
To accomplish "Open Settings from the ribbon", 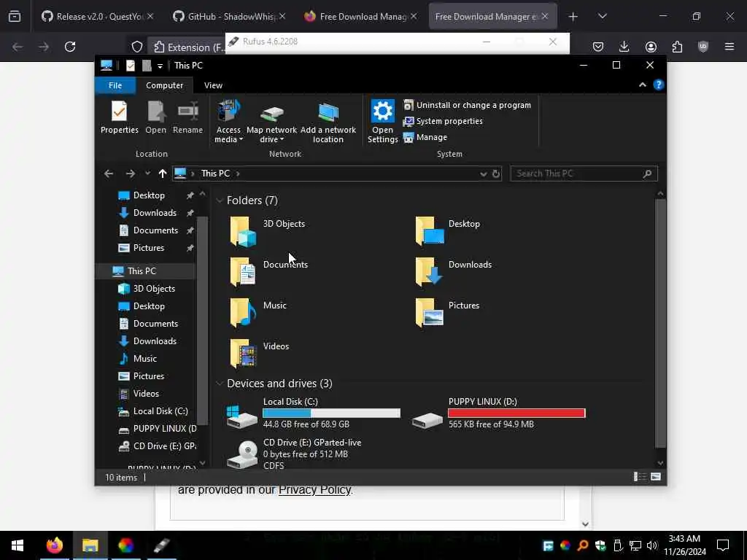I will 382,122.
